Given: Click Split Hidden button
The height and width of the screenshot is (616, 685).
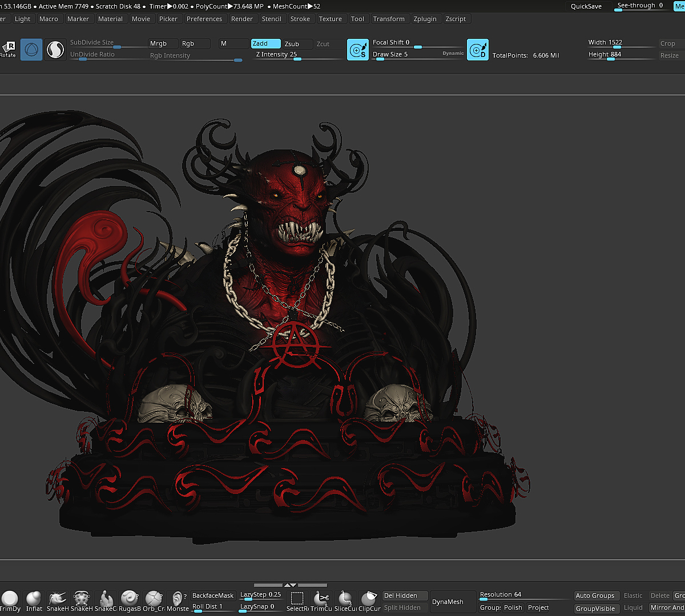Looking at the screenshot, I should pyautogui.click(x=405, y=607).
